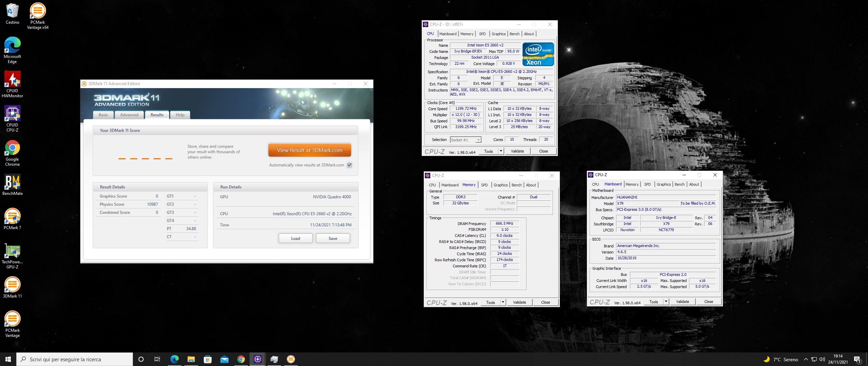Open PCMark 7 desktop shortcut
This screenshot has height=366, width=868.
tap(13, 219)
